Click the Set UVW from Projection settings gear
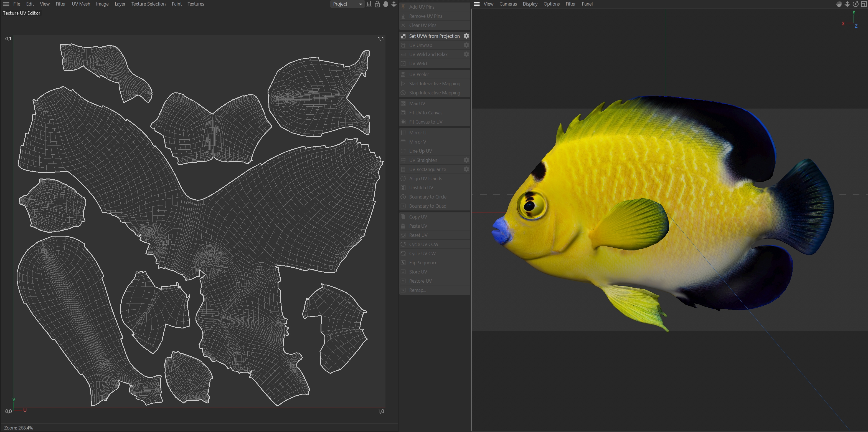Viewport: 868px width, 432px height. point(466,36)
